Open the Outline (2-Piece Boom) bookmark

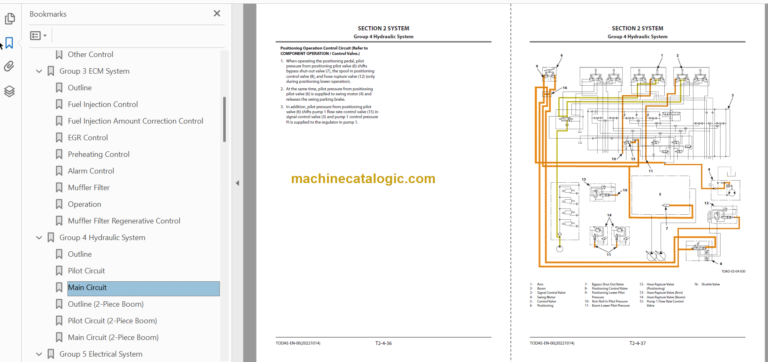point(106,304)
